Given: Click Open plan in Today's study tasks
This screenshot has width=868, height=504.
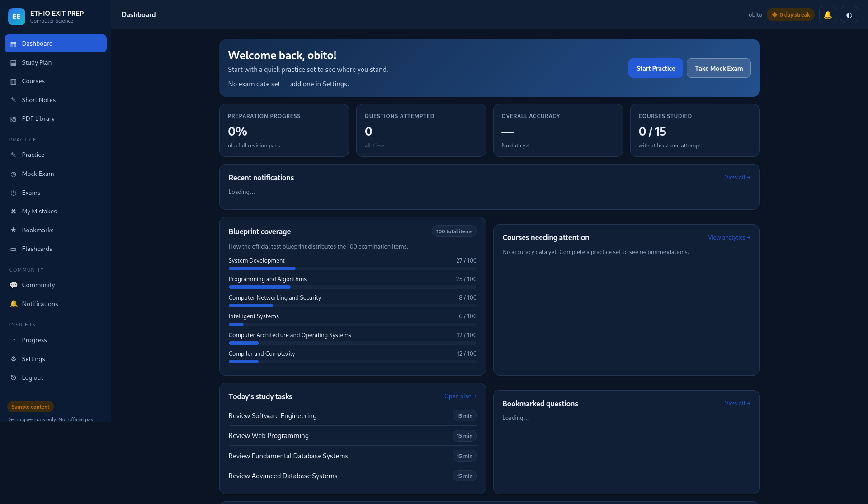Looking at the screenshot, I should (x=460, y=396).
